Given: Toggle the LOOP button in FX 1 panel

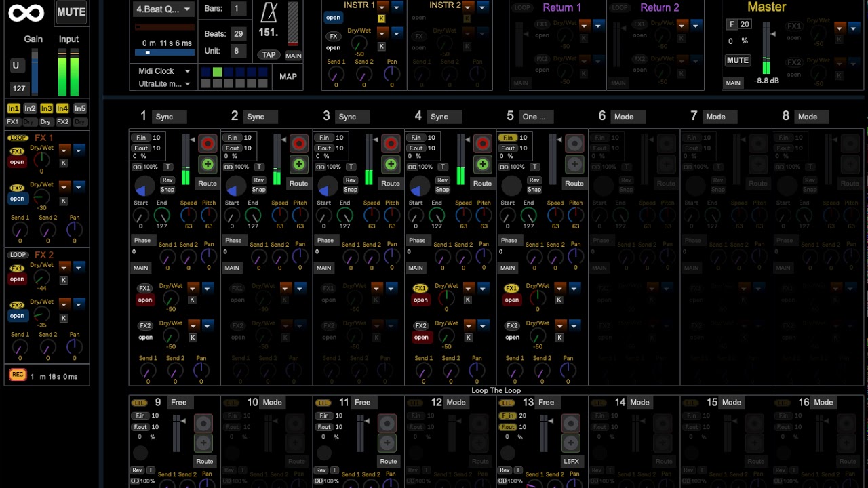Looking at the screenshot, I should pos(18,138).
